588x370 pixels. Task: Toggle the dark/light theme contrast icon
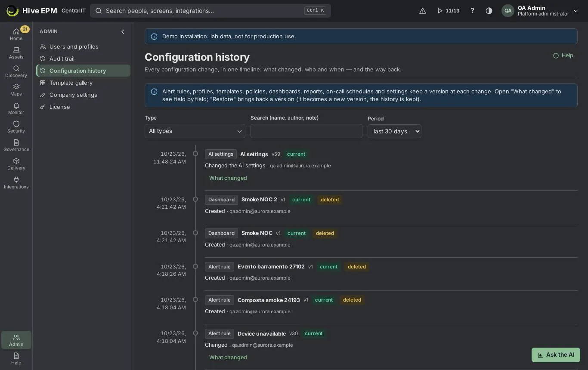click(x=489, y=11)
